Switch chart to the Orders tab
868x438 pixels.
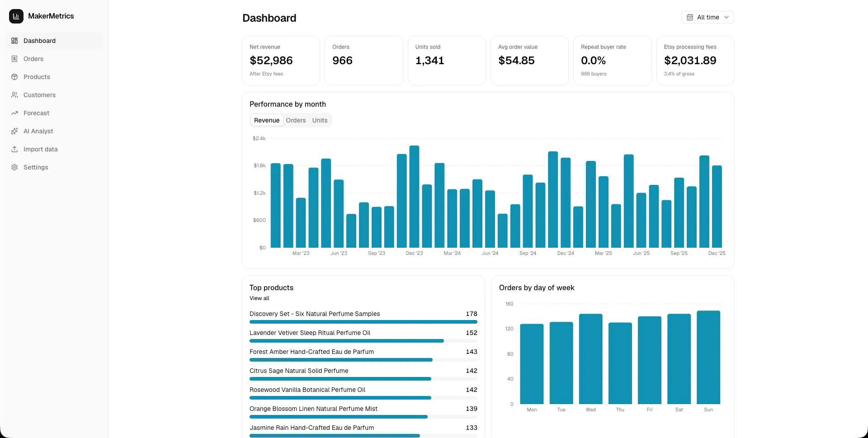(296, 120)
